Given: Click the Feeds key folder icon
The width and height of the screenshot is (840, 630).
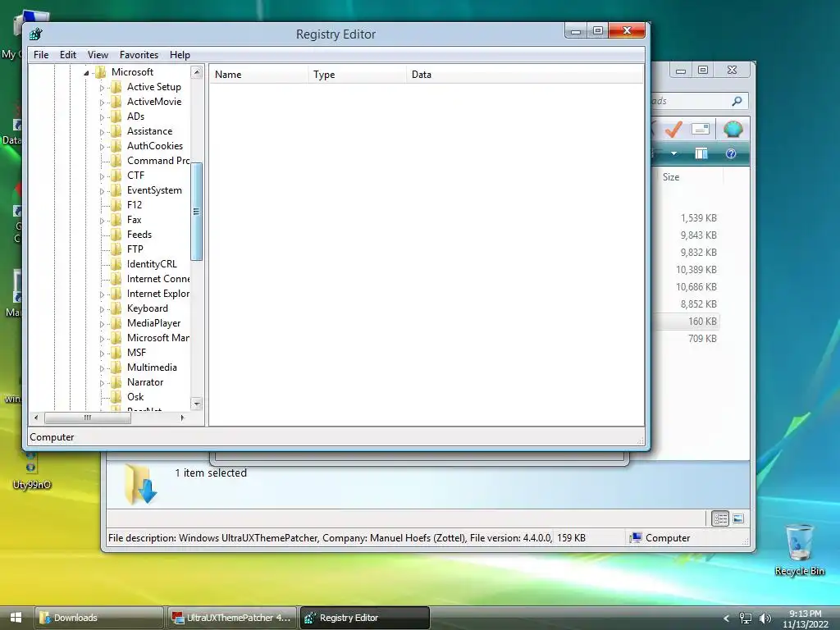Looking at the screenshot, I should [x=116, y=234].
